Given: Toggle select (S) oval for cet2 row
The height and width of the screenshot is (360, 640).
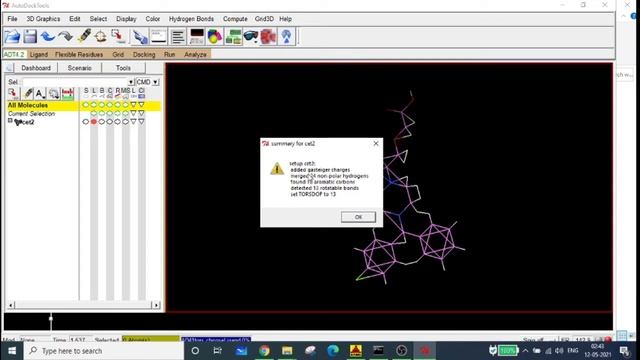Looking at the screenshot, I should [x=86, y=122].
